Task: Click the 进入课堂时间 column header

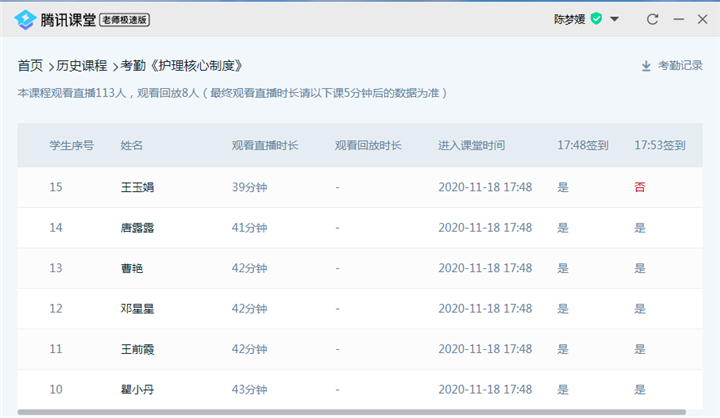Action: coord(471,146)
